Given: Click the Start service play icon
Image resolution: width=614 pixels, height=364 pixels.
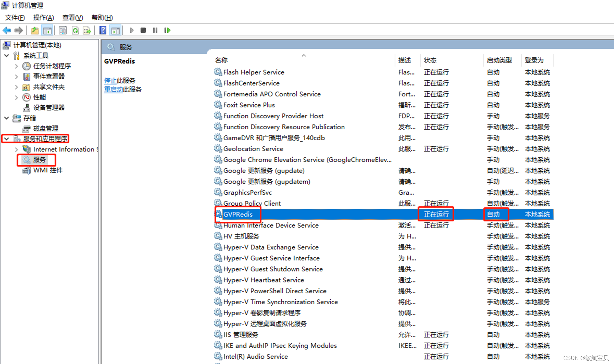Looking at the screenshot, I should 132,30.
